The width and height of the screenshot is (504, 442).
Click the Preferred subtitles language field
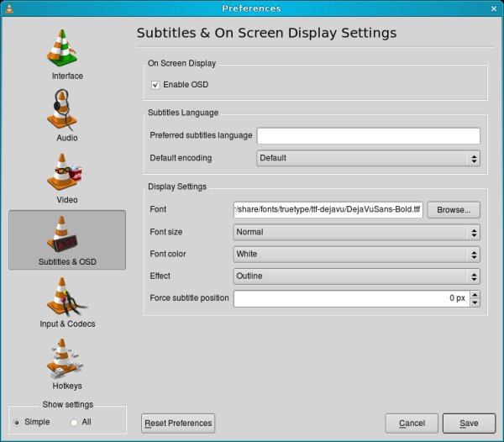368,136
